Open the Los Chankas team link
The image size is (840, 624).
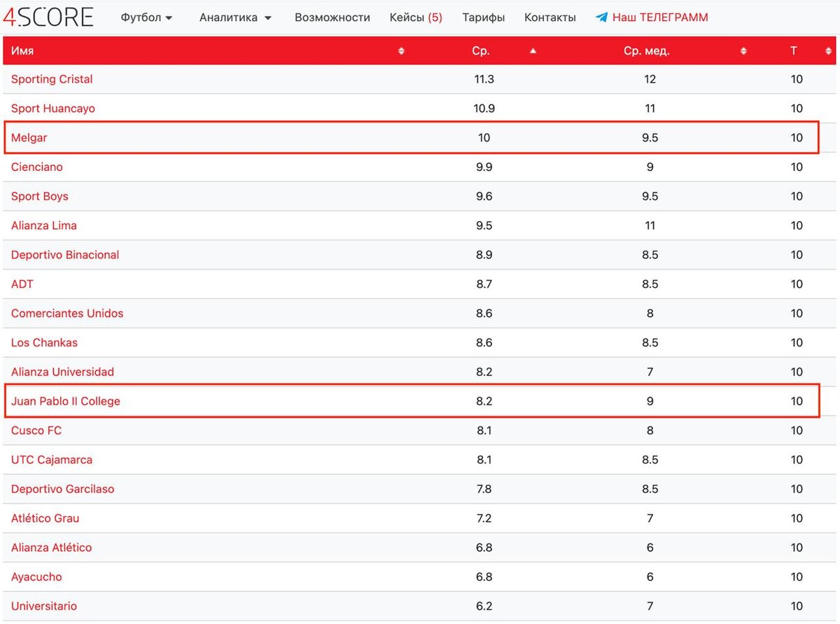(45, 343)
